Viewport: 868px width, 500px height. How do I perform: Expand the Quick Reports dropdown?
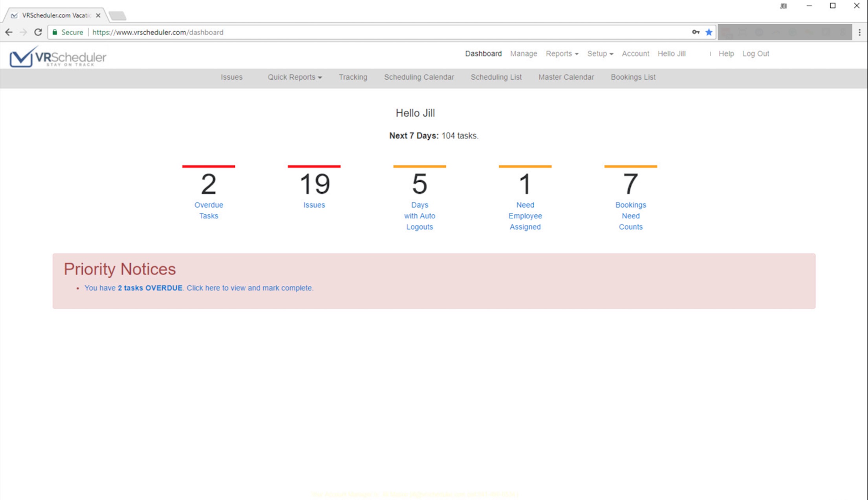[295, 77]
